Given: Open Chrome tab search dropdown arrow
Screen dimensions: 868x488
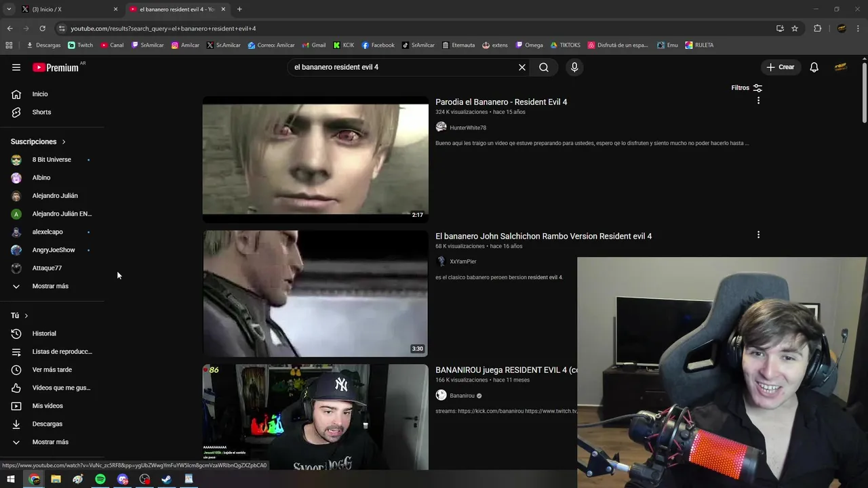Looking at the screenshot, I should [x=9, y=9].
